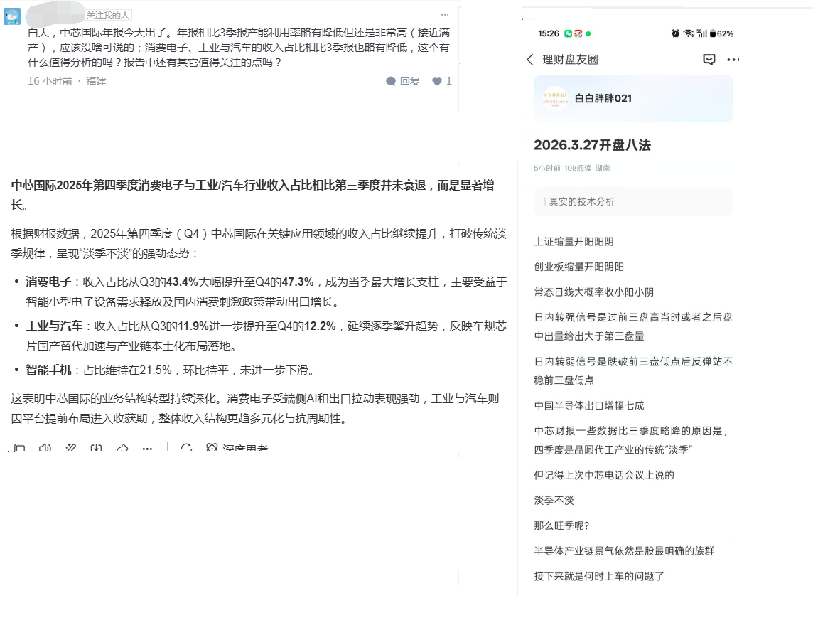Open the 白白胖胖021 profile name

pos(603,98)
